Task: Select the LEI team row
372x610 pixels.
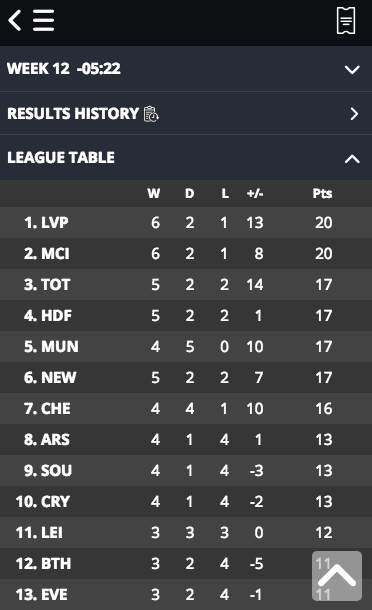Action: click(x=186, y=532)
